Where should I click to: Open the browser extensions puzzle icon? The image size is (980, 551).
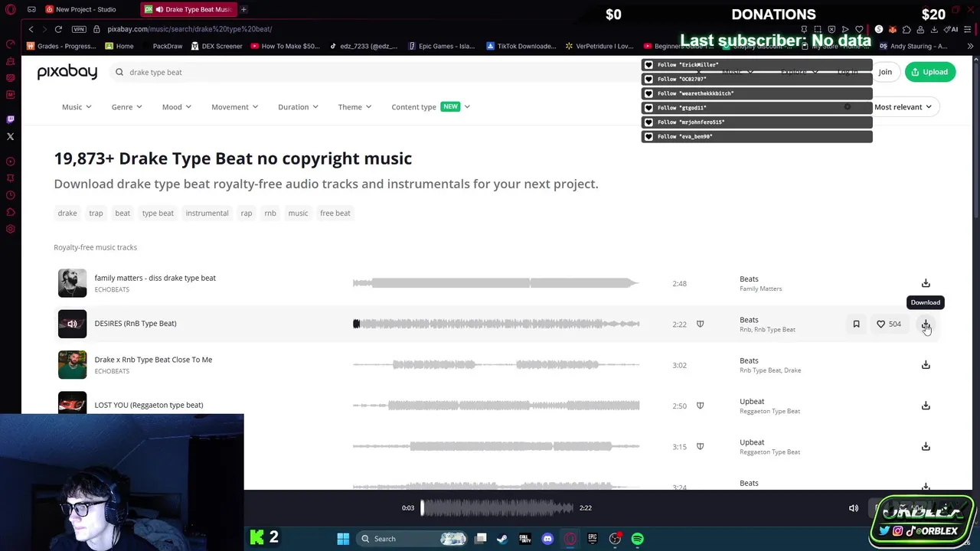click(x=906, y=29)
